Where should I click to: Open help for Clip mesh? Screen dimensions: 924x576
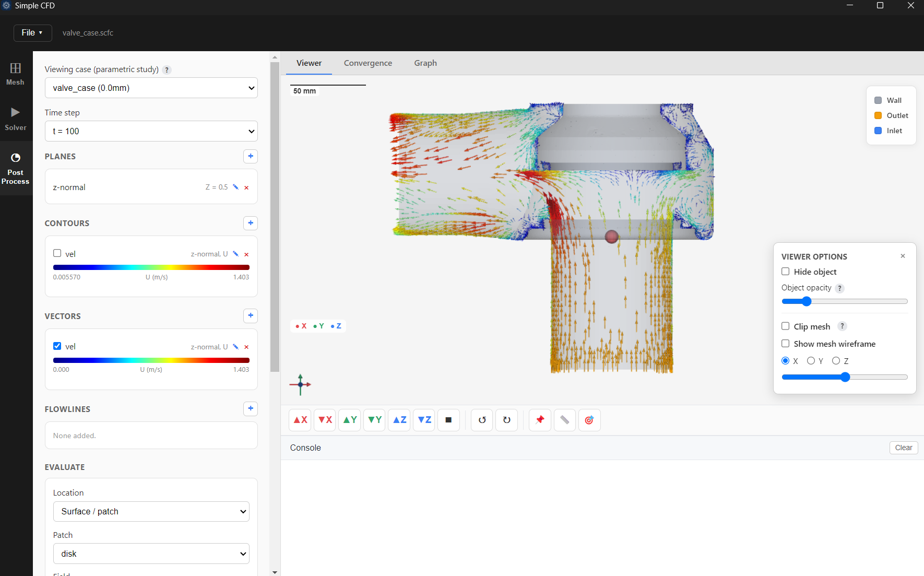(842, 326)
